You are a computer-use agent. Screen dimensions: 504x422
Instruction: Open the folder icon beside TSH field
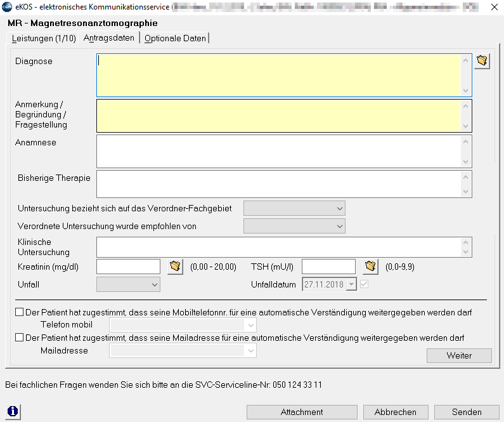(x=370, y=267)
